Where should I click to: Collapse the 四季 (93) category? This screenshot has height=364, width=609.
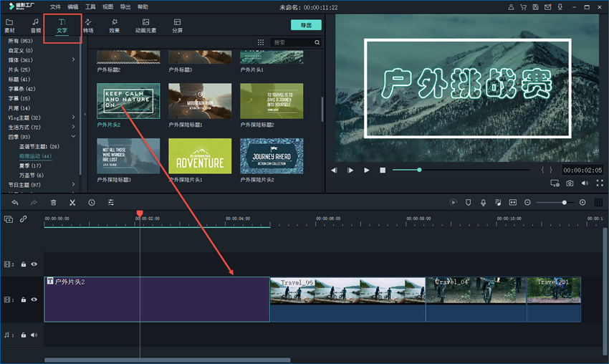pyautogui.click(x=73, y=136)
